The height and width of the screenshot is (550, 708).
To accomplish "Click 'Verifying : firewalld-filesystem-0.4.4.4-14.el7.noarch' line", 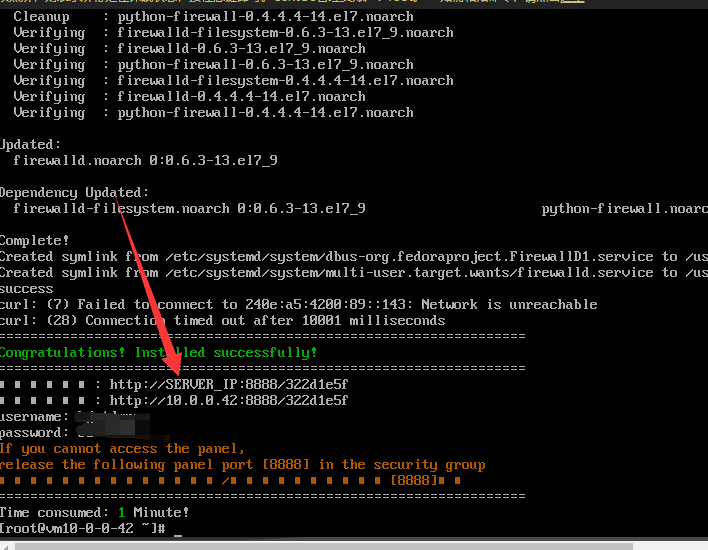I will [233, 80].
